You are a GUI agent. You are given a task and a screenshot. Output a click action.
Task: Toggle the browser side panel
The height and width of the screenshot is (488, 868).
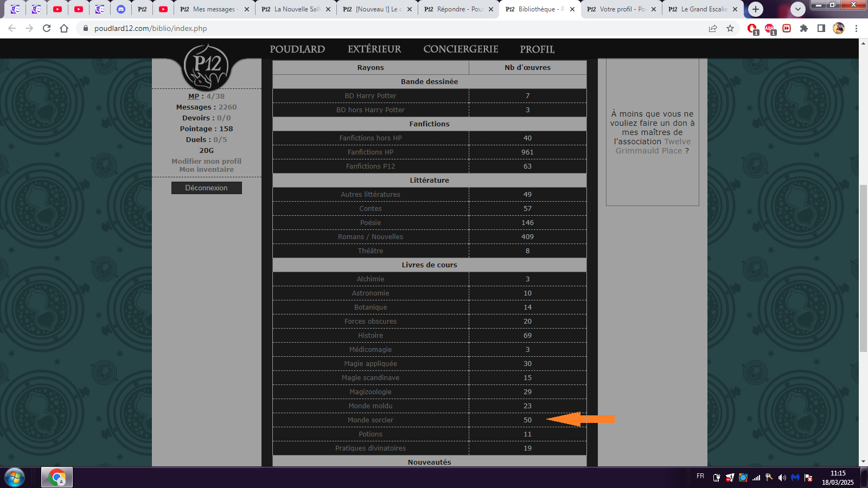(821, 28)
